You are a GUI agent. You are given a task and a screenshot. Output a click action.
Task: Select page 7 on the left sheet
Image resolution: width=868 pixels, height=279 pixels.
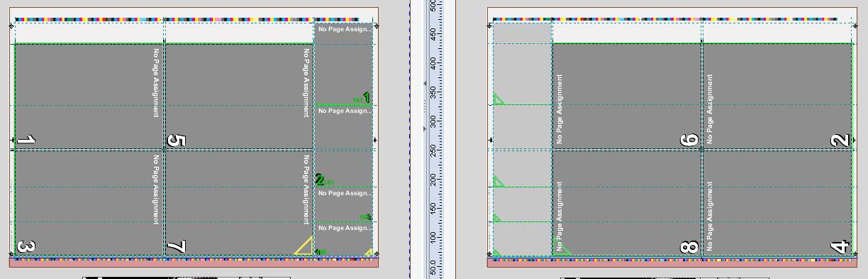239,203
